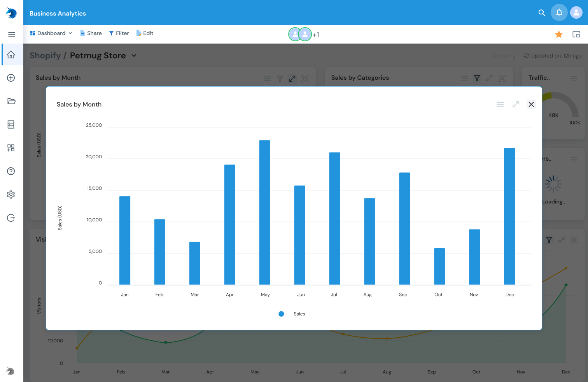Open the search magnifier in header
The image size is (588, 382).
tap(542, 13)
